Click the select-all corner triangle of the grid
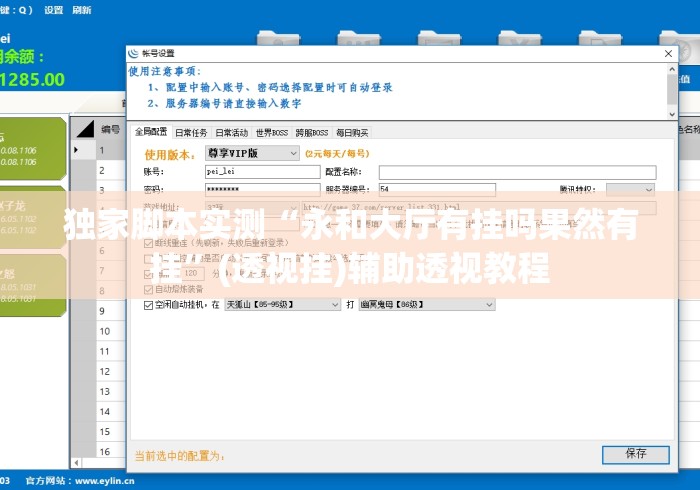This screenshot has height=490, width=700. click(x=84, y=129)
